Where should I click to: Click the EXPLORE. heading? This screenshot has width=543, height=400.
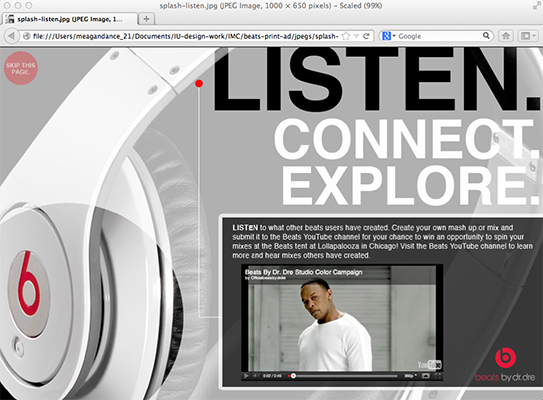click(411, 186)
